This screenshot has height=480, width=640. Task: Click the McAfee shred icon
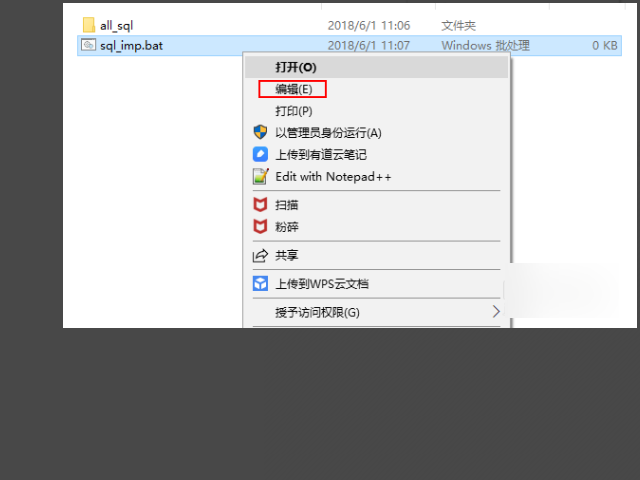tap(260, 226)
